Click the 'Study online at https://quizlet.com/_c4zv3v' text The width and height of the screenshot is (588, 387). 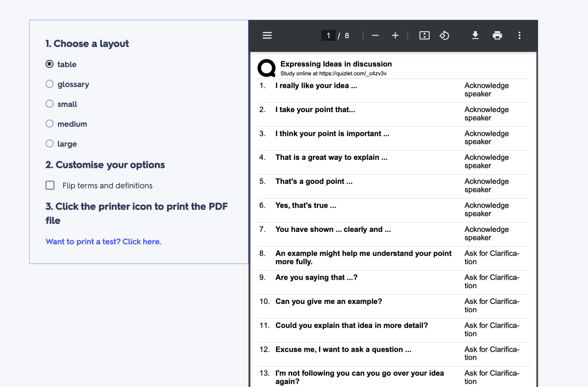tap(333, 73)
